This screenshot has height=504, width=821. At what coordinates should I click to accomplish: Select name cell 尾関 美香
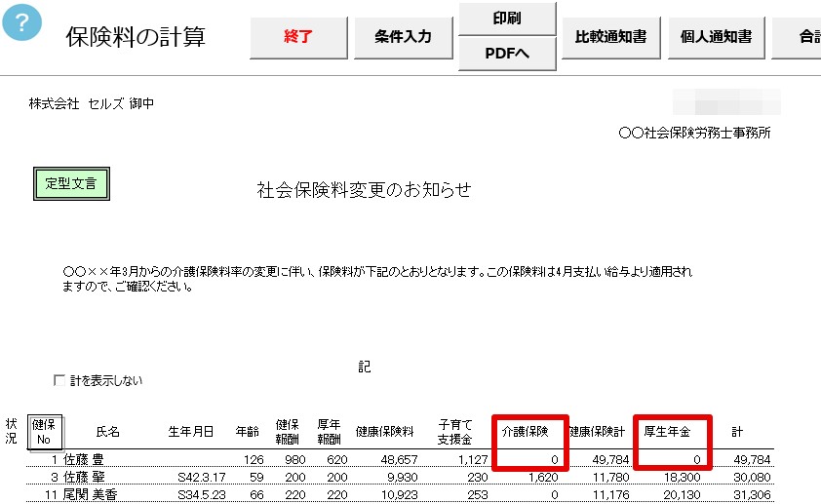tap(90, 494)
